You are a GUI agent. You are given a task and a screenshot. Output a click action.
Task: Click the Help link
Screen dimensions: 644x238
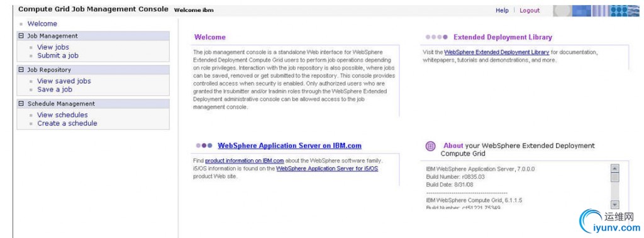(x=502, y=10)
